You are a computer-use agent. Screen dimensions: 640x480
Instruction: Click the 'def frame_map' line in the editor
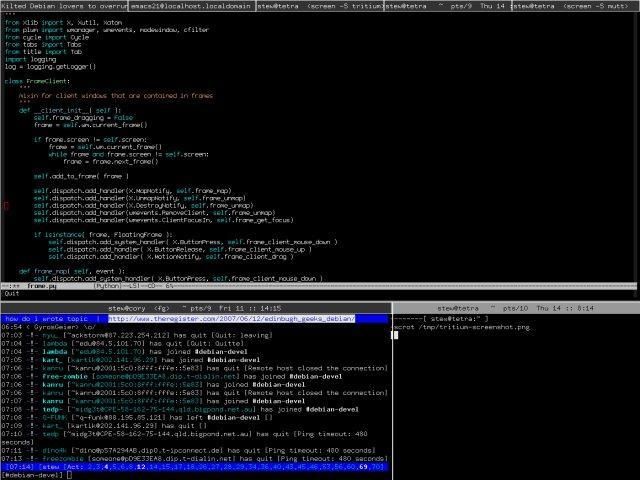(72, 271)
